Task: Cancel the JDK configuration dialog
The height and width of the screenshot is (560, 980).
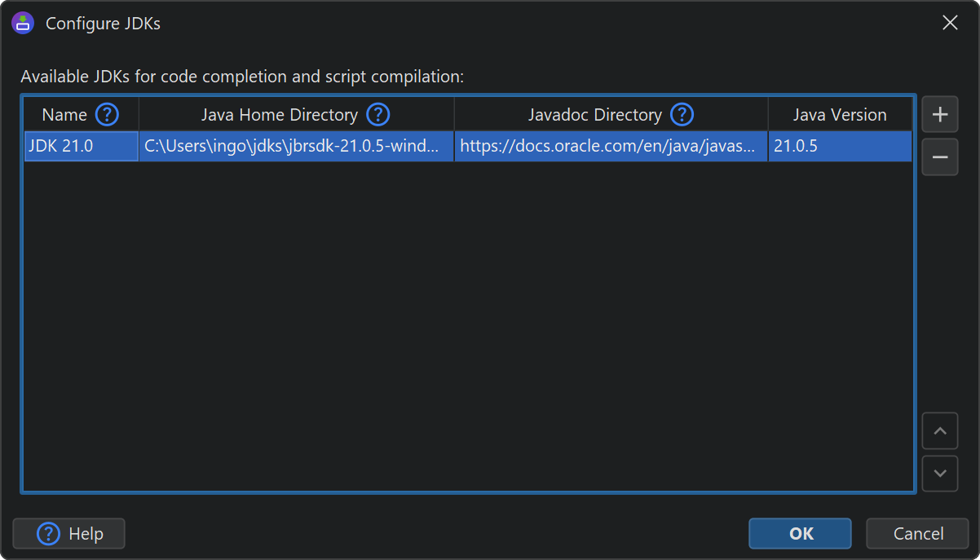Action: click(917, 534)
